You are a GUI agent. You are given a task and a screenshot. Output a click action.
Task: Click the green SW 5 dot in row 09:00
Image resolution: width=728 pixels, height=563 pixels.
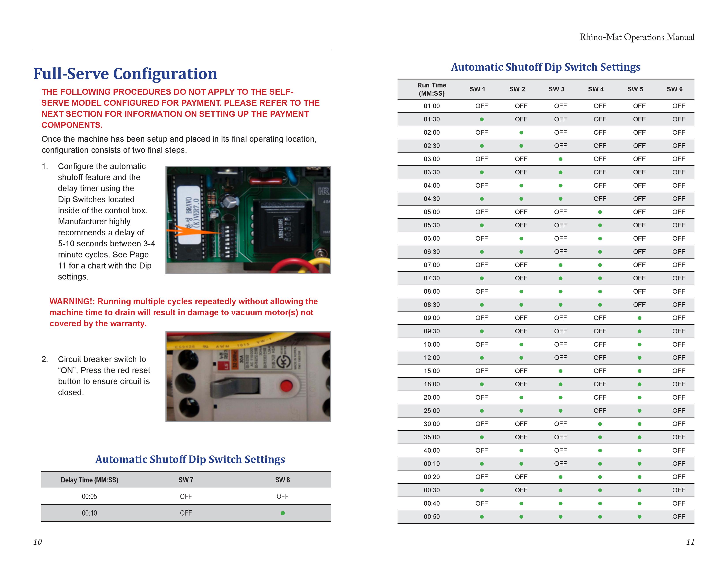639,318
